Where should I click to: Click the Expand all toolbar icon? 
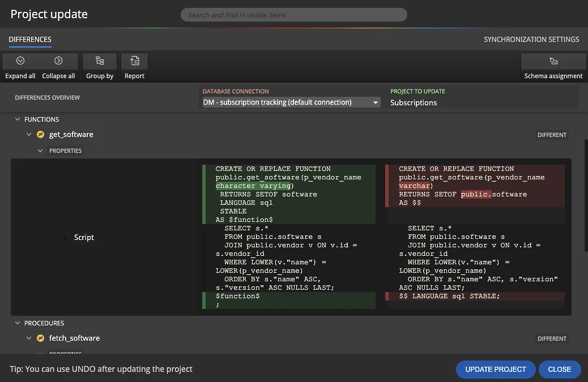(20, 61)
